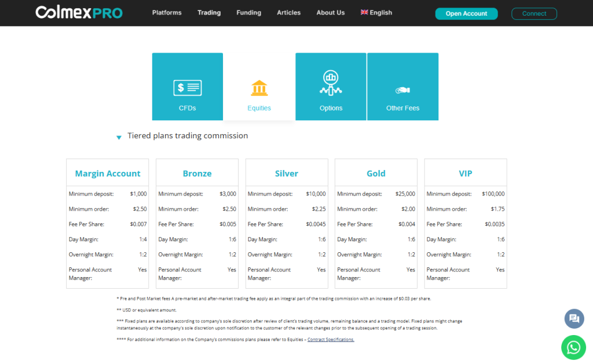Viewport: 593px width, 364px height.
Task: Click the Margin Account plan header
Action: [x=107, y=173]
